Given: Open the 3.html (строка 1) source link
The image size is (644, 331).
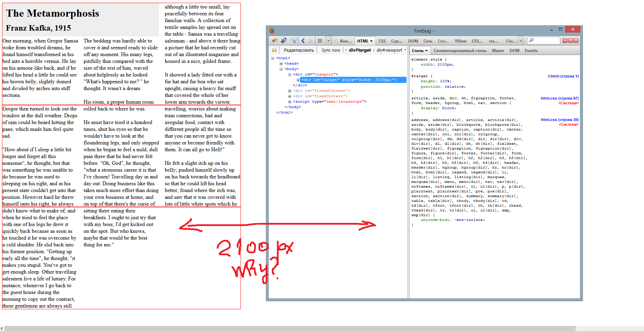Looking at the screenshot, I should click(x=563, y=76).
